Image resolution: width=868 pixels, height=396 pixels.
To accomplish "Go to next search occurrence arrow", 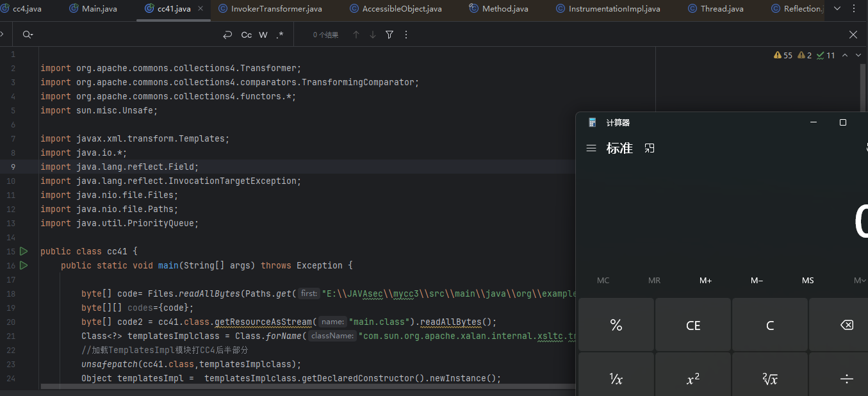I will pyautogui.click(x=373, y=35).
